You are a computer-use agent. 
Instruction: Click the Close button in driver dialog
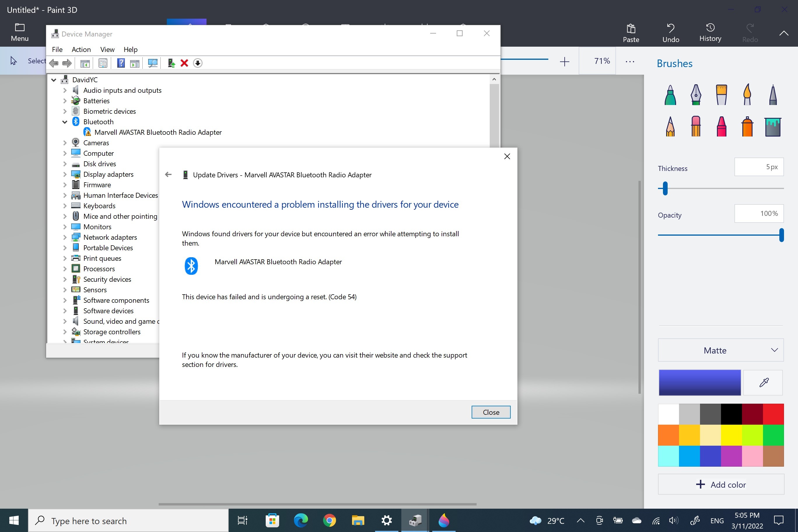point(491,412)
